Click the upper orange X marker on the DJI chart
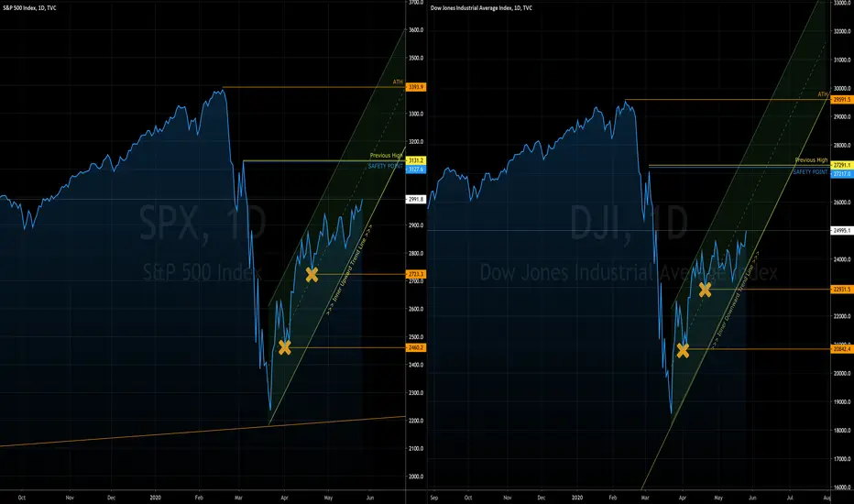 [705, 290]
